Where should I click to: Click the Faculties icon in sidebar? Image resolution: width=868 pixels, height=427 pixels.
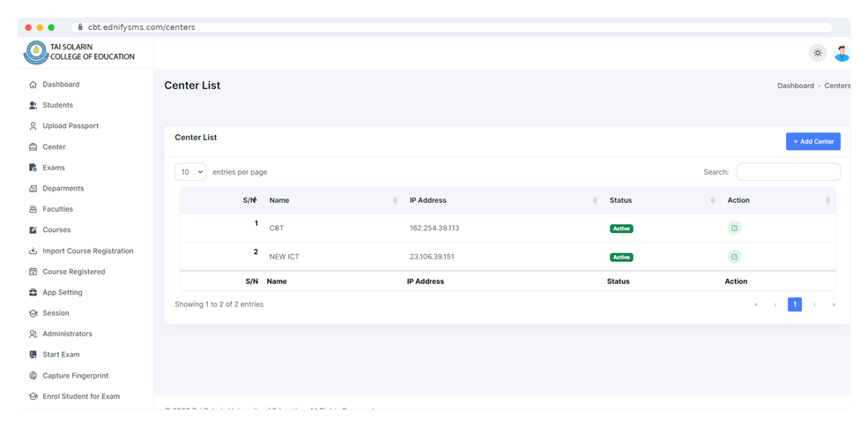[x=33, y=209]
